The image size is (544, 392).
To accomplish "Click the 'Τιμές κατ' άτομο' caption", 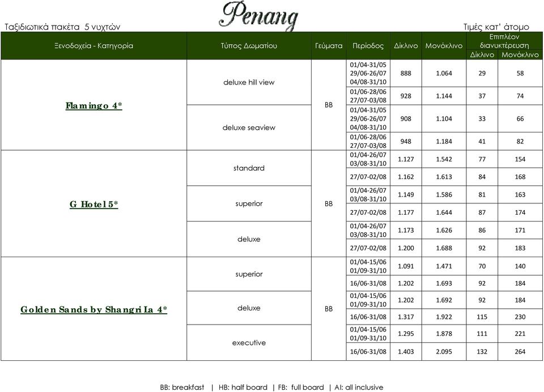I will click(x=496, y=27).
